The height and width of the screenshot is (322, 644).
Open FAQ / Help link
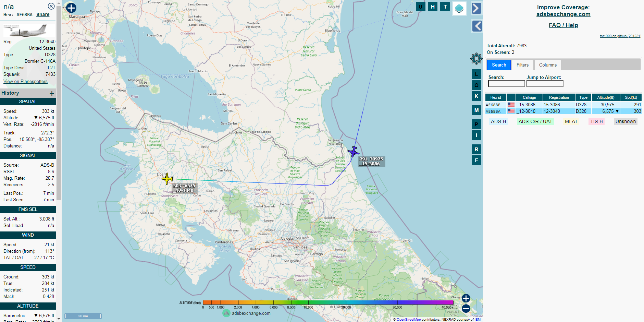(563, 25)
